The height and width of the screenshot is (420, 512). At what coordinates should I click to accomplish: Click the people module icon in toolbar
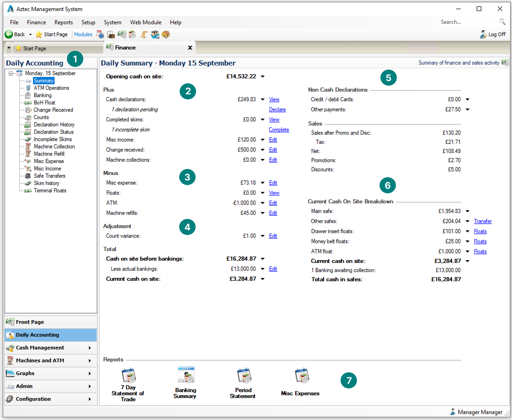tap(155, 34)
